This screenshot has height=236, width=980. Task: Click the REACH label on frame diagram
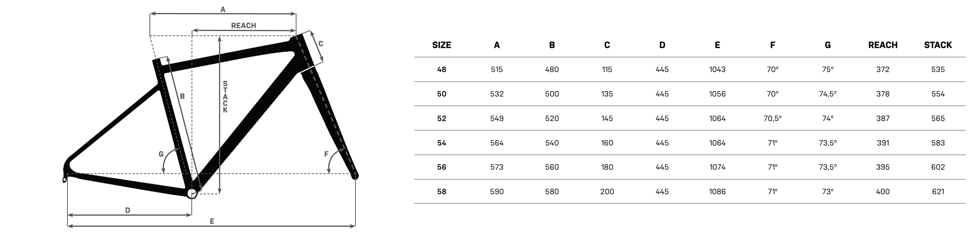243,25
